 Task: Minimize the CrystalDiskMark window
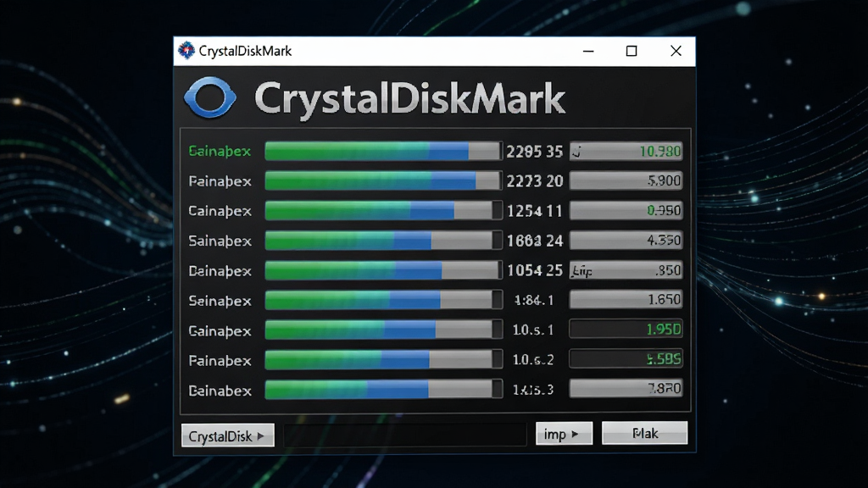point(588,51)
